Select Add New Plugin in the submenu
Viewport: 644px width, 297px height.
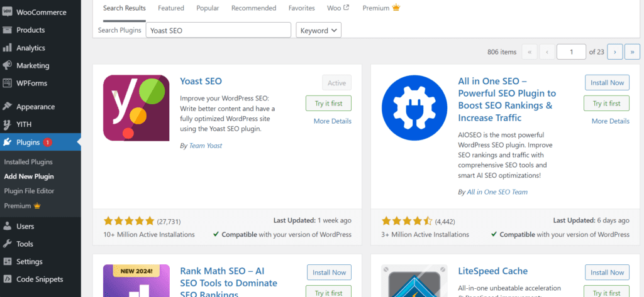(29, 176)
